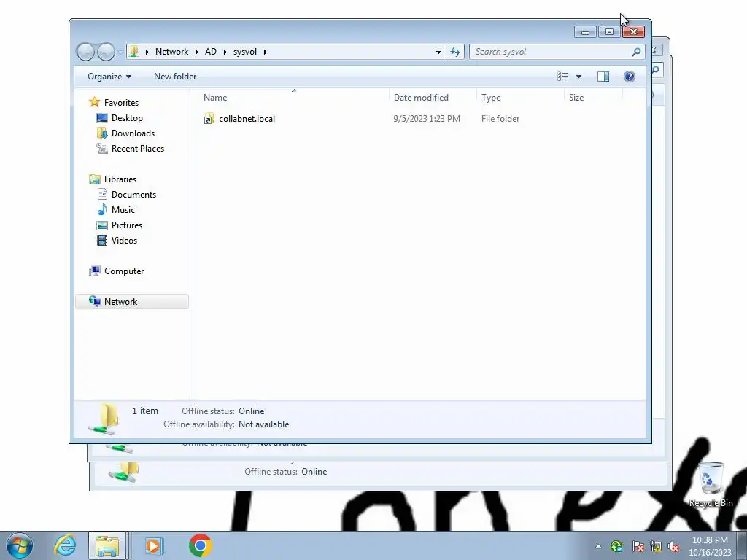Click the Network globe icon in sidebar

94,301
